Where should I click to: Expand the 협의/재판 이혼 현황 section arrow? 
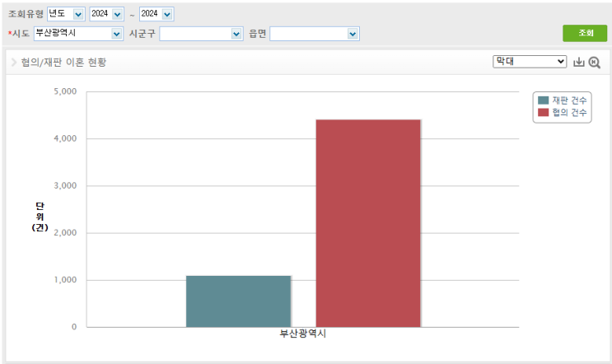point(14,62)
